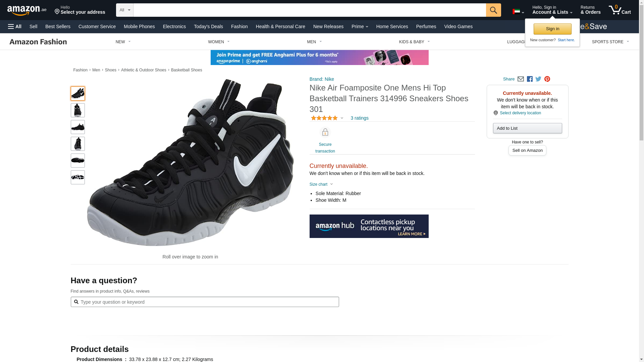Click the search magnifier button
The height and width of the screenshot is (362, 644).
(493, 10)
